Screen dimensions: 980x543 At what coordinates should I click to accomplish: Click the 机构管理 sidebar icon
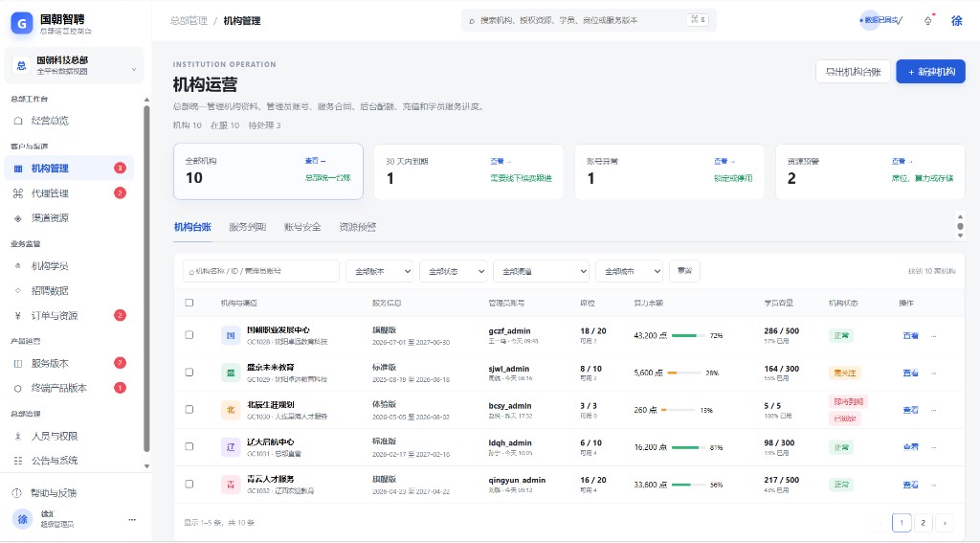(x=18, y=169)
